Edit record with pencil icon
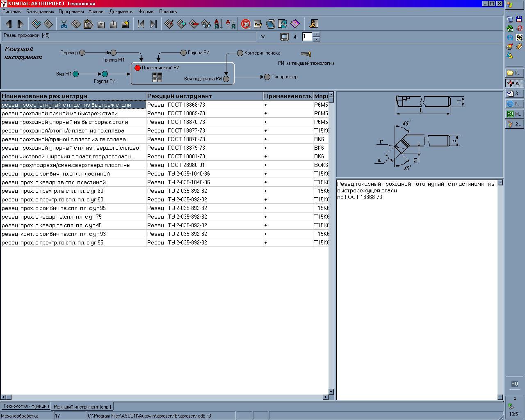525x420 pixels. pos(169,24)
